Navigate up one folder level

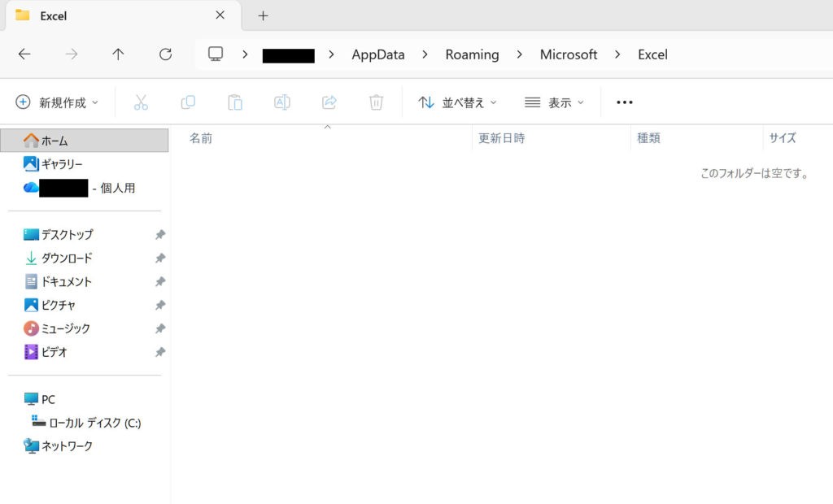click(118, 54)
